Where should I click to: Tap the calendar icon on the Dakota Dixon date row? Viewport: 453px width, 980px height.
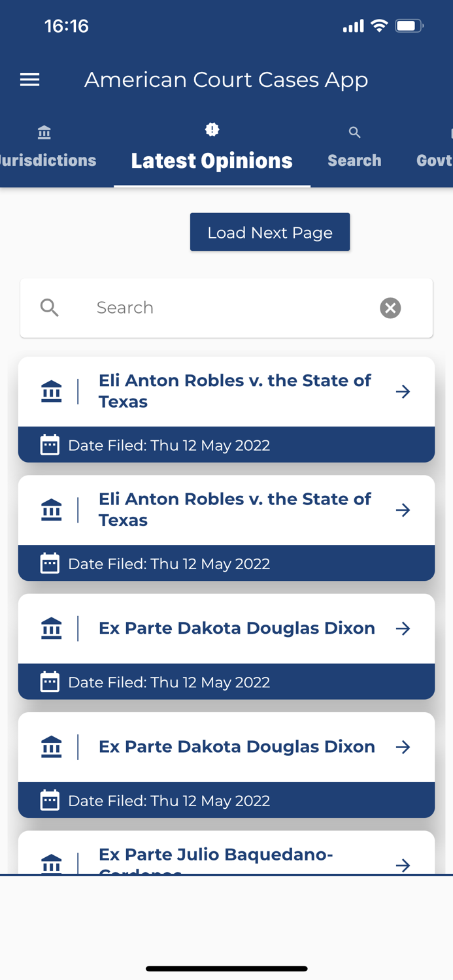point(50,681)
